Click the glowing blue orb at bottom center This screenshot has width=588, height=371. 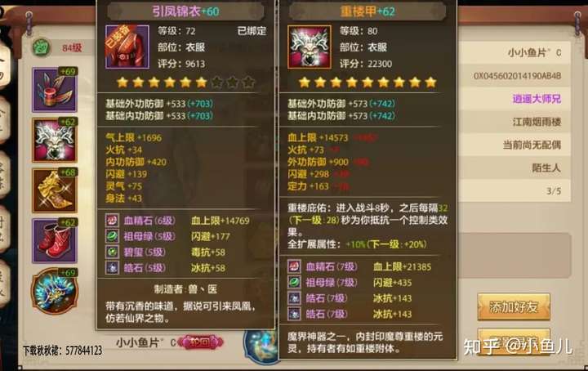[261, 346]
